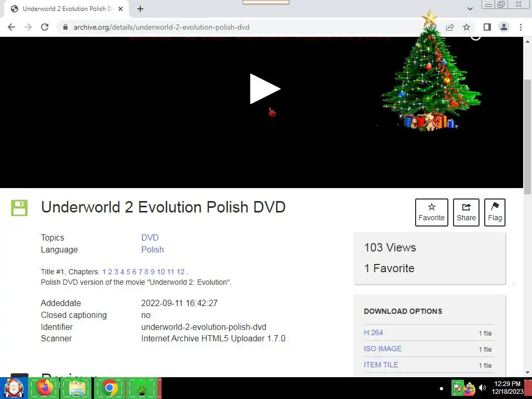Flag this item
Screen dimensions: 532x399
click(x=495, y=212)
